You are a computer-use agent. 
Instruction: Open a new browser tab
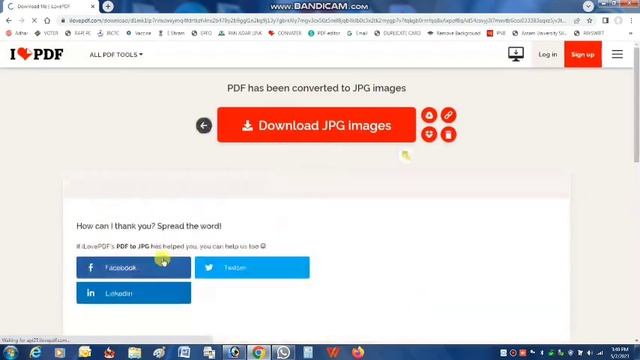point(108,6)
